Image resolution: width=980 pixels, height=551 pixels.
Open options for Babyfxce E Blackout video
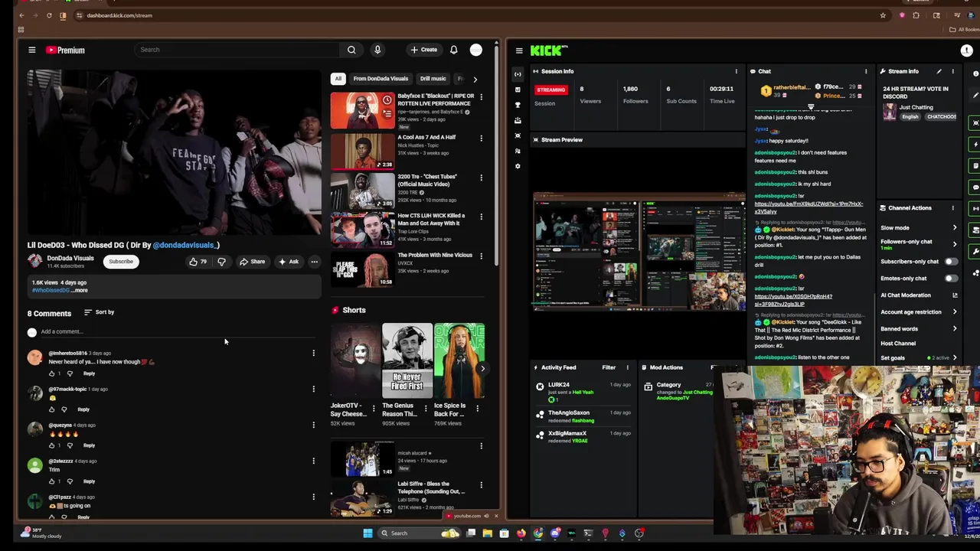tap(481, 96)
